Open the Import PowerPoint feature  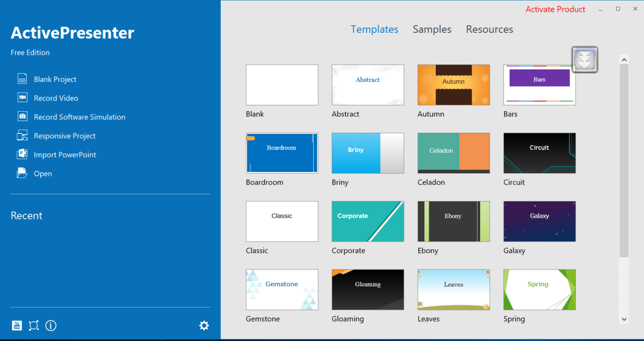63,154
